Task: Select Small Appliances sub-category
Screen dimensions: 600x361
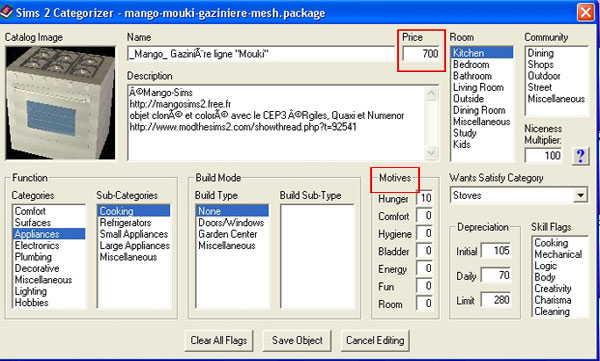Action: coord(134,234)
